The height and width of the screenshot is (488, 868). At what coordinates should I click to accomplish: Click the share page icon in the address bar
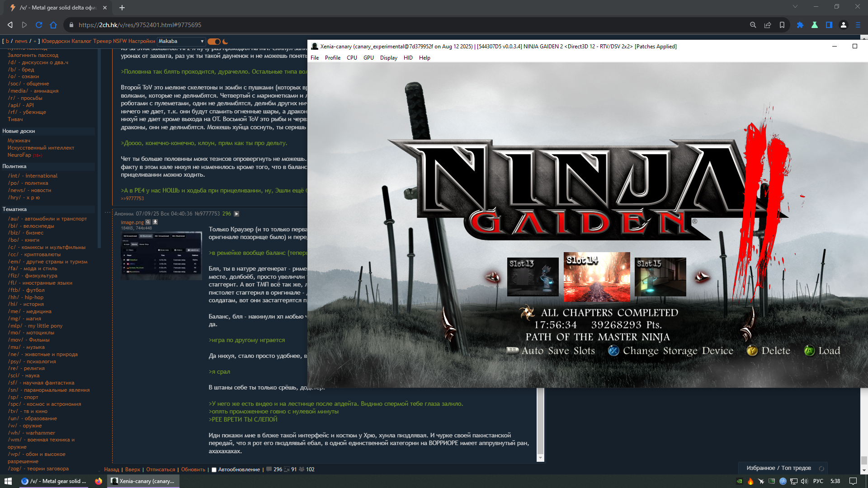[x=767, y=25]
